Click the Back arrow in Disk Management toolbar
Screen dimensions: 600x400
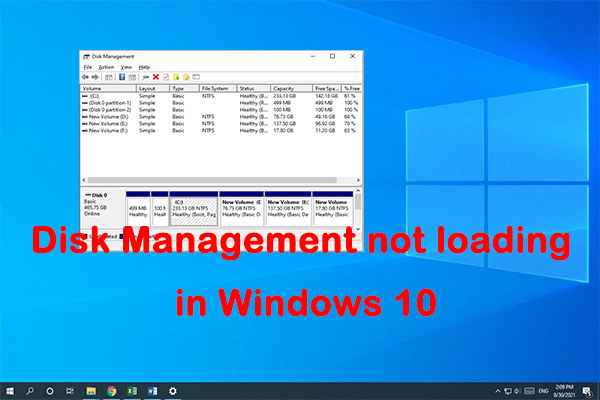(85, 77)
